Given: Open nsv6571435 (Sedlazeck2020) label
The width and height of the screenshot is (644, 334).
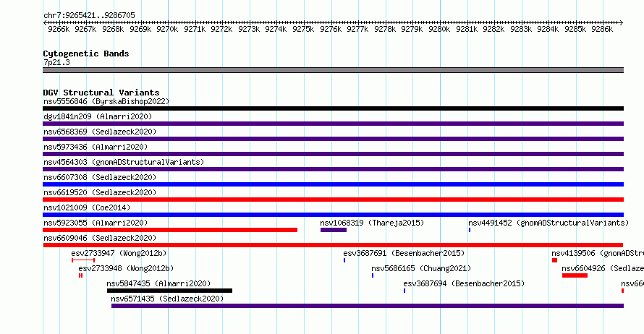Looking at the screenshot, I should pos(167,299).
